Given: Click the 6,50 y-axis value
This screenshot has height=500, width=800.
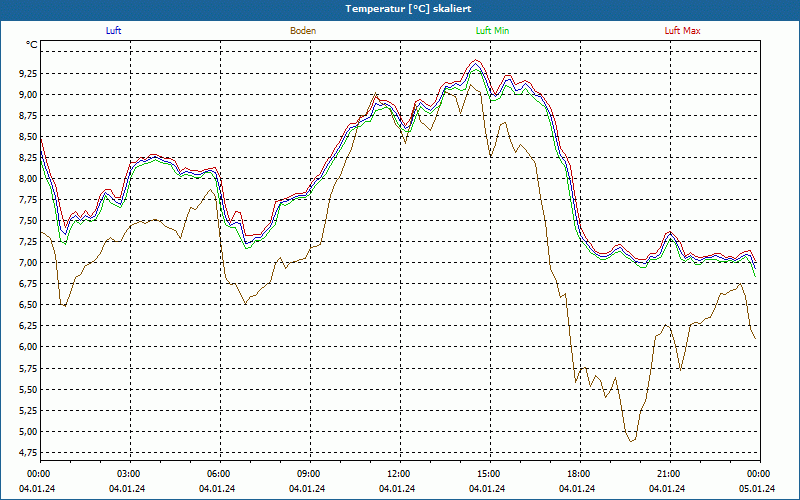Looking at the screenshot, I should click(28, 305).
